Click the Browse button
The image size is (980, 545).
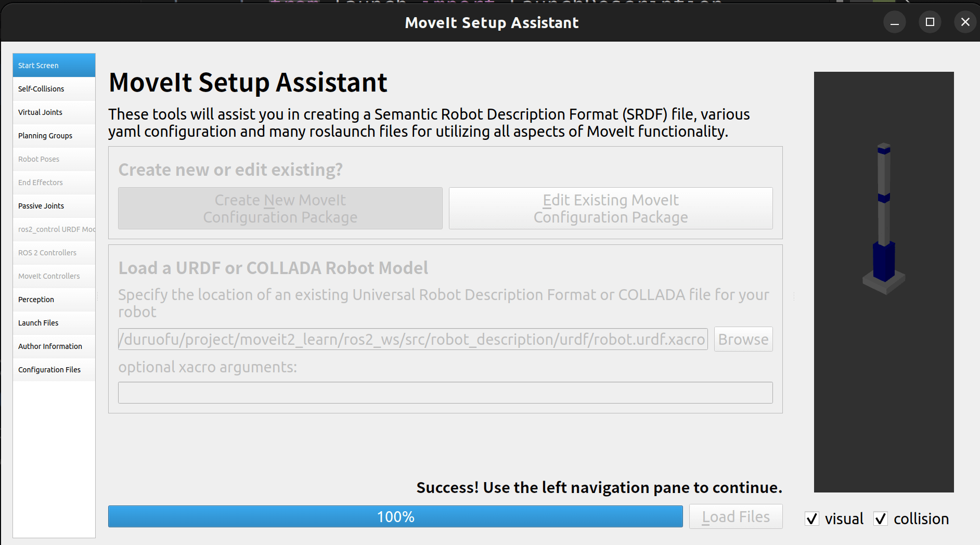point(743,339)
